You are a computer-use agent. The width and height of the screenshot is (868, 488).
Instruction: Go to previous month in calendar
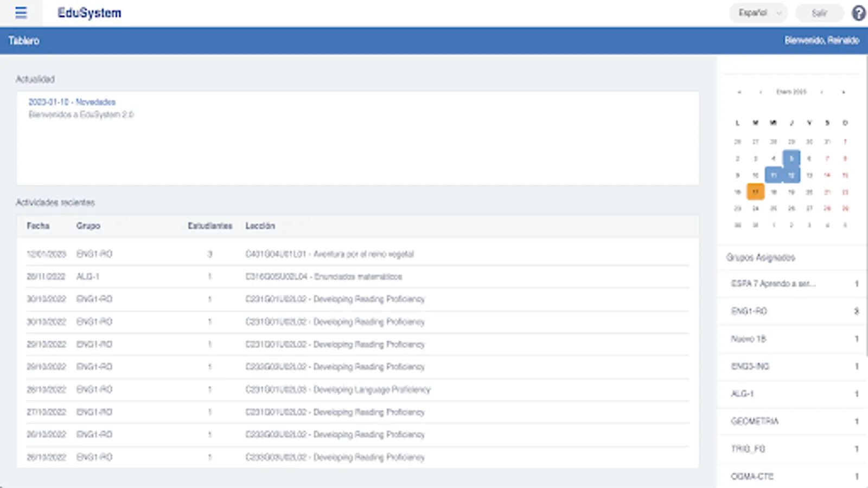click(761, 92)
